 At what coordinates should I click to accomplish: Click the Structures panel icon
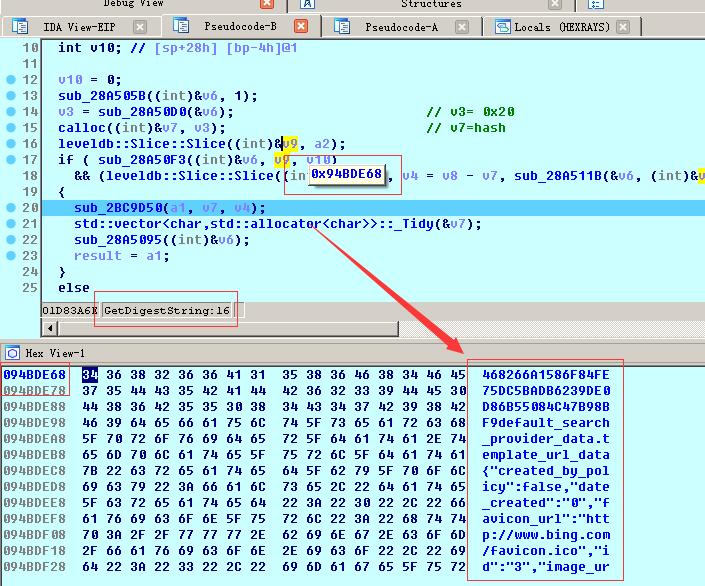click(307, 4)
